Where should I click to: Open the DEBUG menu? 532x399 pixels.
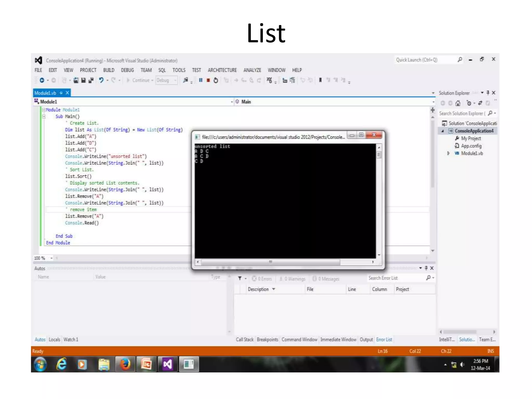(x=127, y=70)
